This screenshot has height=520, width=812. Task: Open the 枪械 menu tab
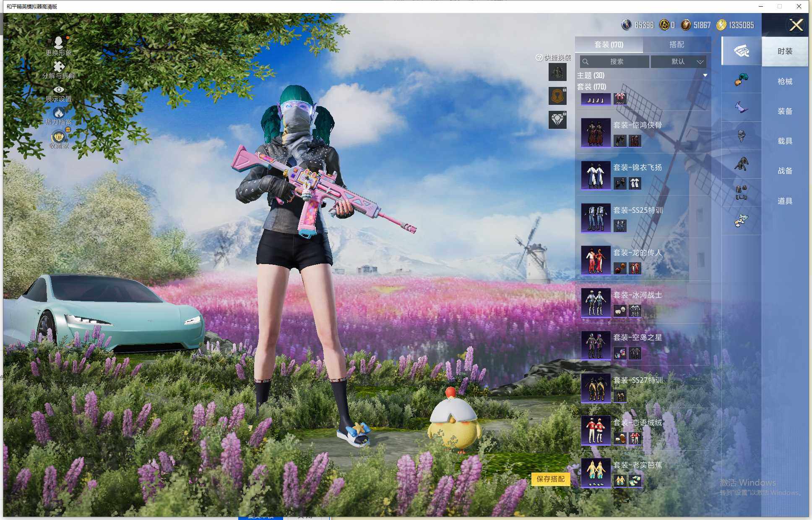coord(784,81)
